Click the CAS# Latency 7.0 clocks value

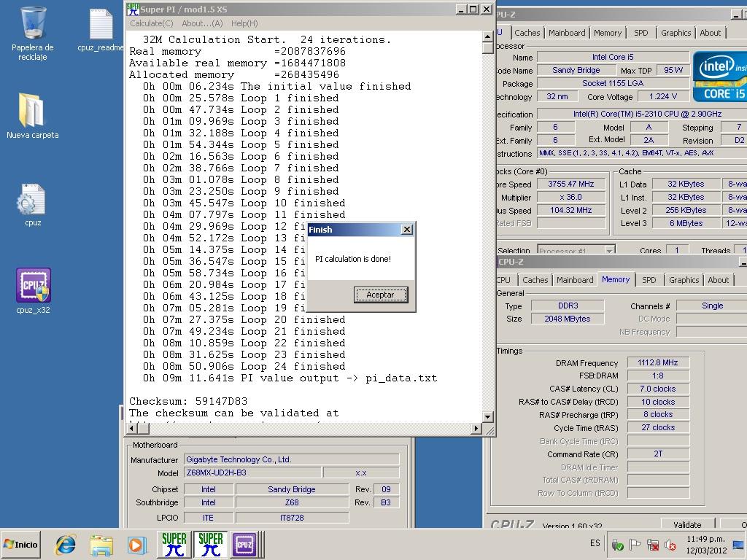(657, 389)
